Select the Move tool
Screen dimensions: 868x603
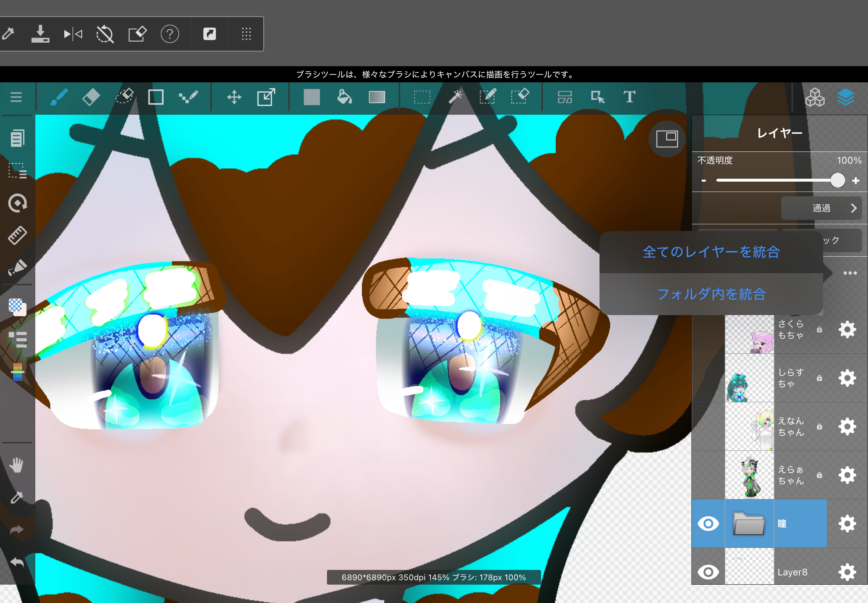tap(234, 97)
